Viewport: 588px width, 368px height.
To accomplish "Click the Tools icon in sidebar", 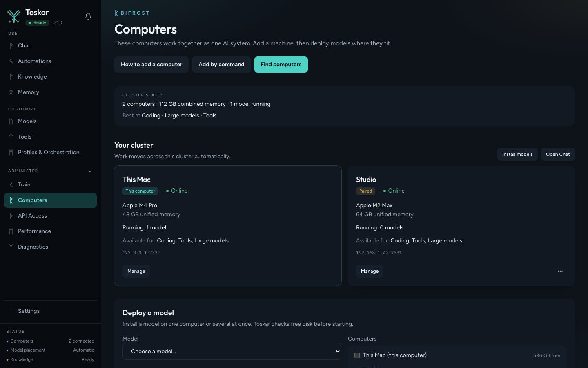I will 11,137.
